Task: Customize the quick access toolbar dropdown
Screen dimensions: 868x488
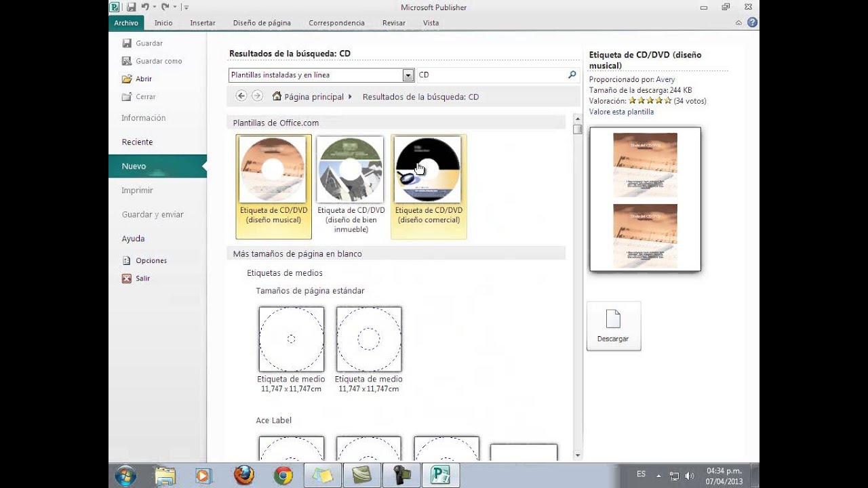Action: tap(186, 7)
